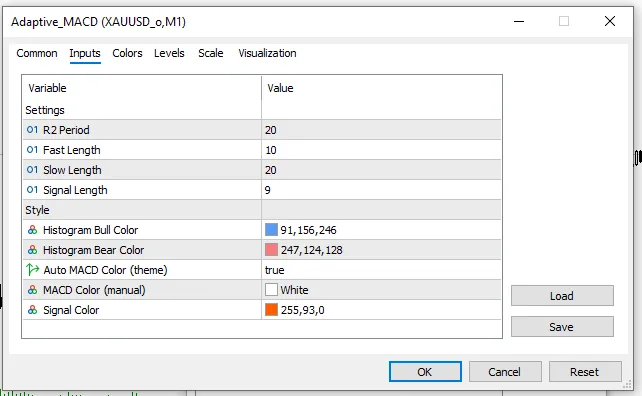The width and height of the screenshot is (642, 396).
Task: Open the Common tab
Action: pyautogui.click(x=37, y=53)
